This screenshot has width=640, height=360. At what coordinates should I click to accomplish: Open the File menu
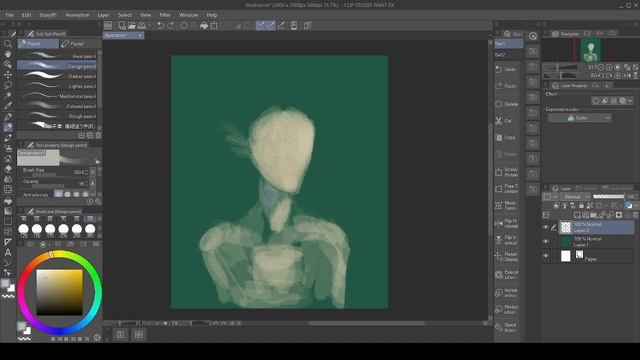pos(9,15)
